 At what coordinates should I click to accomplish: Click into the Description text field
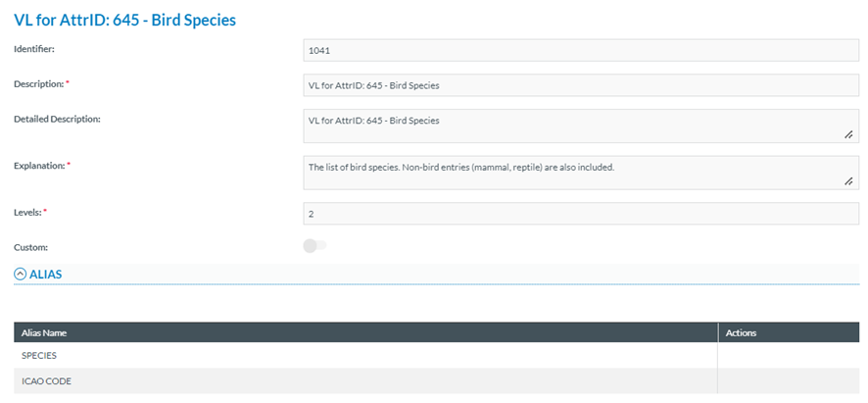coord(581,85)
